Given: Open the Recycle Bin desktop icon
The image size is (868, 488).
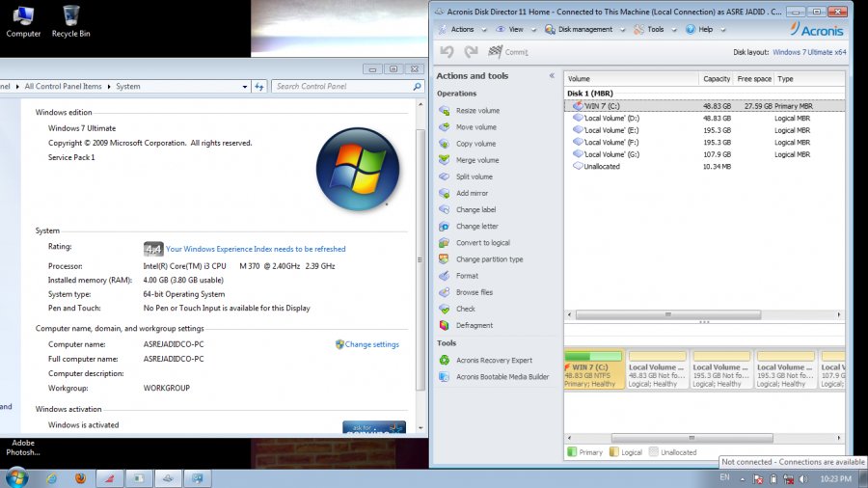Looking at the screenshot, I should (70, 21).
